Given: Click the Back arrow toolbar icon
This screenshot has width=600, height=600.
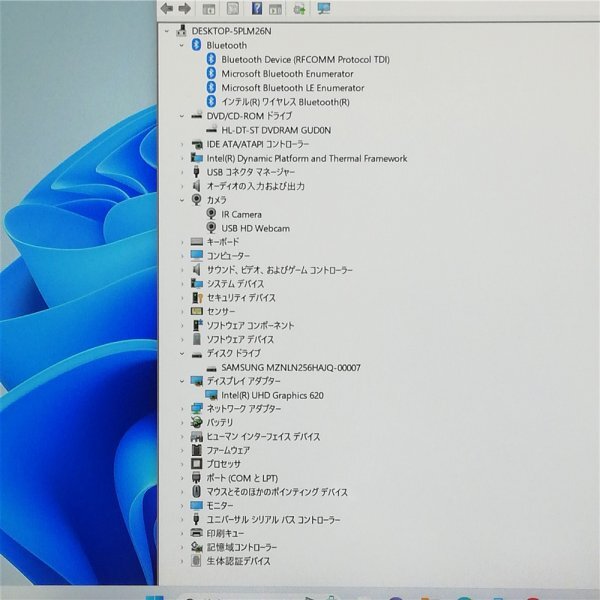Looking at the screenshot, I should [x=167, y=8].
